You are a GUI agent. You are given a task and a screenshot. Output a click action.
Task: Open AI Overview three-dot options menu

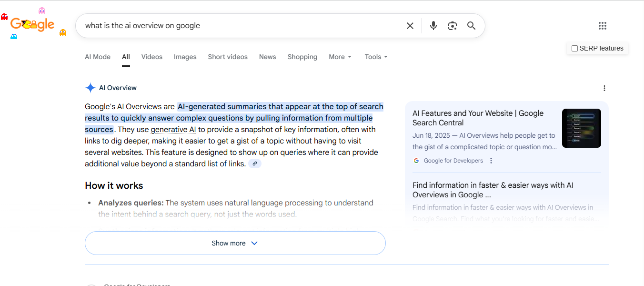pyautogui.click(x=604, y=88)
